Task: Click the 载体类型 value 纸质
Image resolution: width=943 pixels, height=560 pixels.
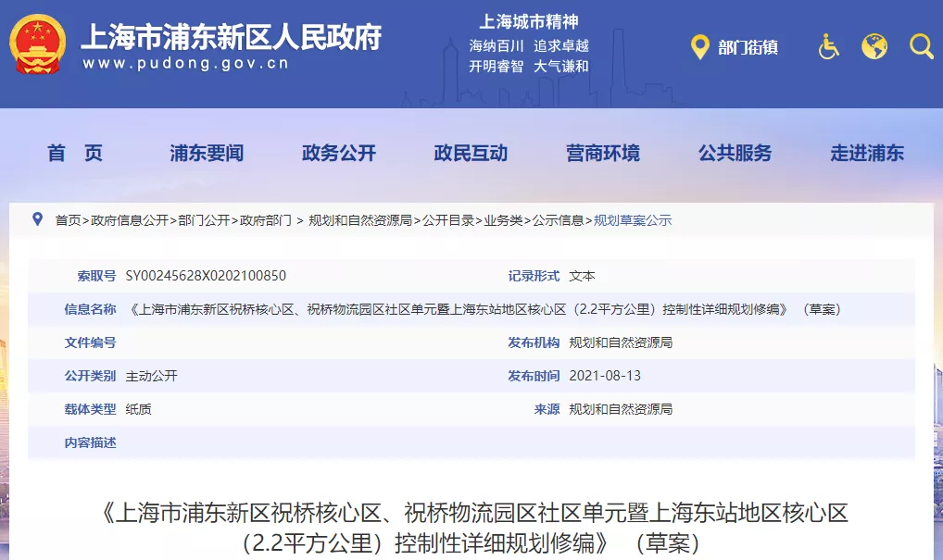Action: tap(138, 409)
